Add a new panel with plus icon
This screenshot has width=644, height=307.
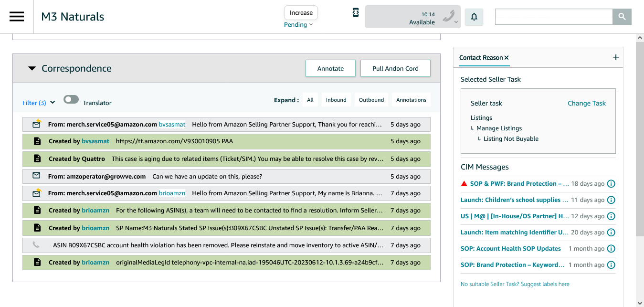tap(615, 57)
